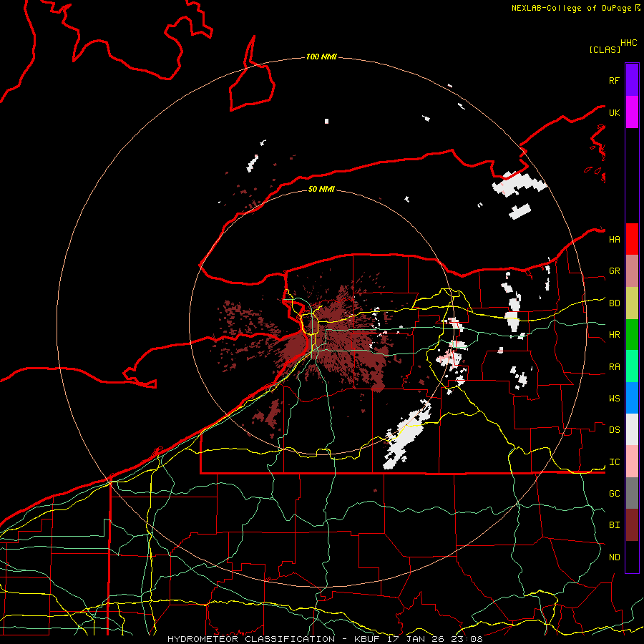This screenshot has width=644, height=644.
Task: Click the red HA hail color swatch
Action: 632,239
